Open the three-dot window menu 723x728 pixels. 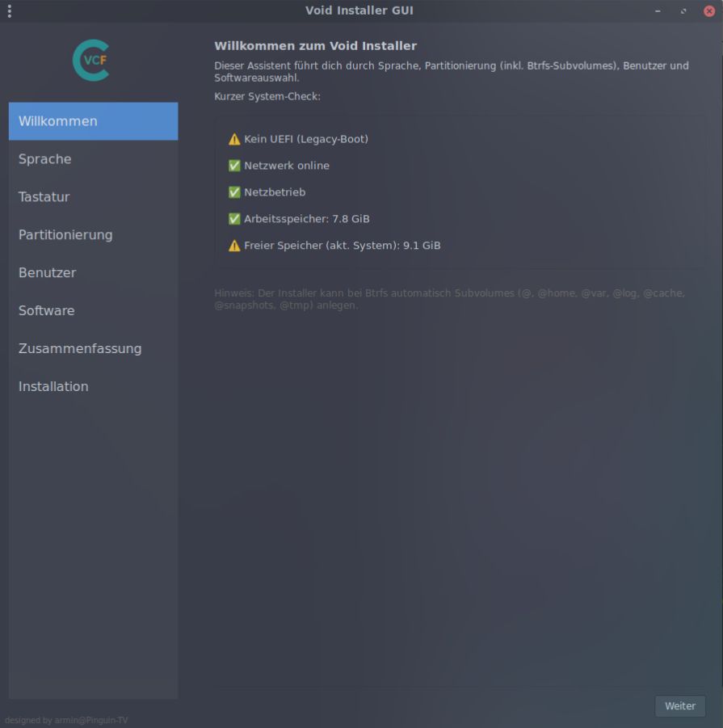click(9, 11)
